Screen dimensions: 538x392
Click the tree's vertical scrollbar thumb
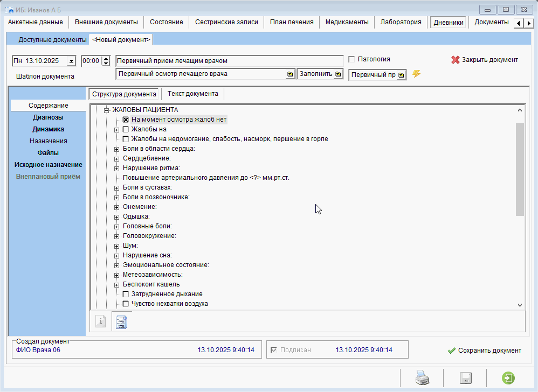click(x=520, y=169)
